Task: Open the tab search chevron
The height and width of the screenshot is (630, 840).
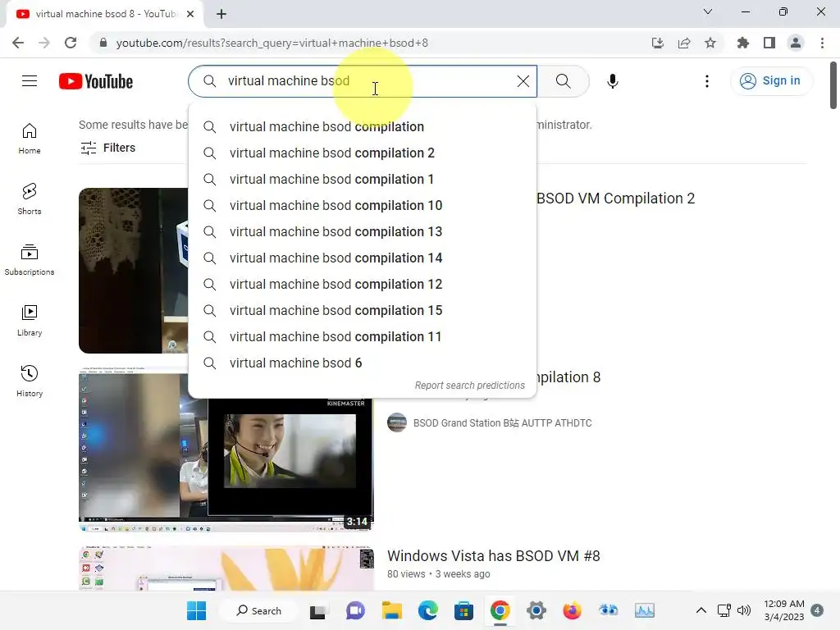Action: pos(708,11)
